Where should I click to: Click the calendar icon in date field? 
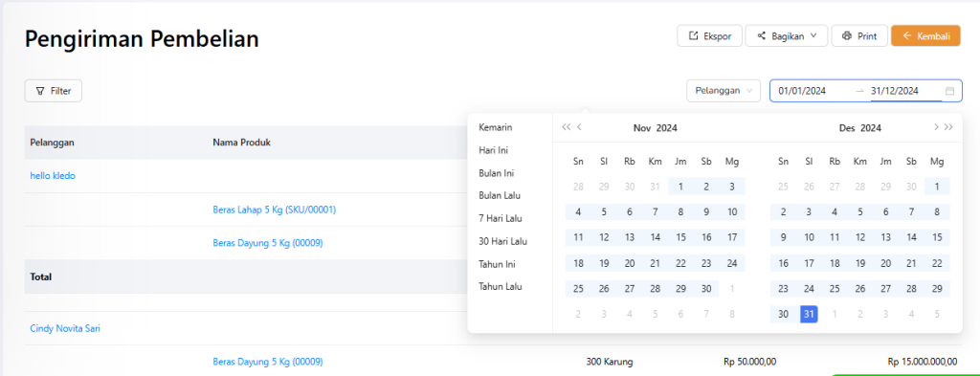pyautogui.click(x=949, y=91)
